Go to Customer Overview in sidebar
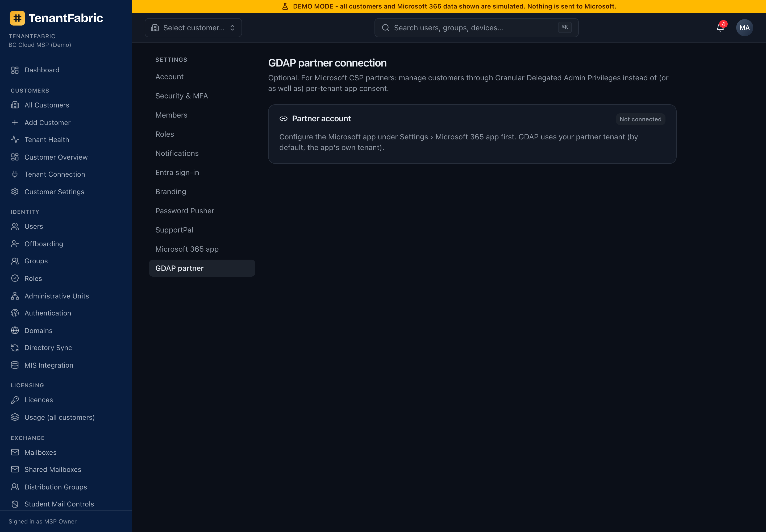Screen dimensions: 766x532 point(66,157)
